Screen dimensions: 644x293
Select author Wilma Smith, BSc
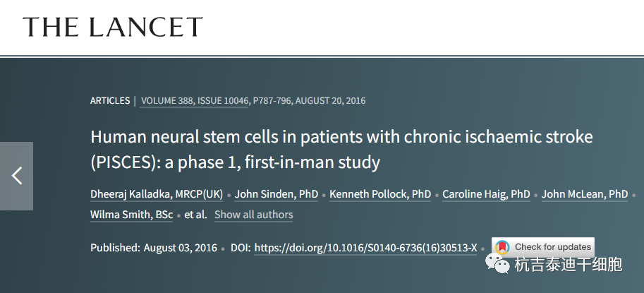click(131, 215)
